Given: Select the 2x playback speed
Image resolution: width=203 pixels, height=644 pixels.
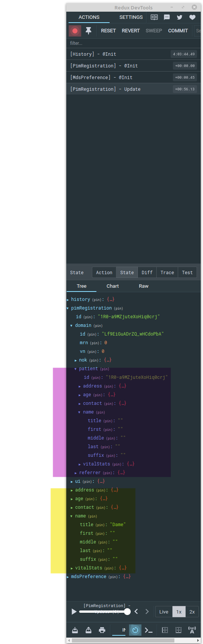Looking at the screenshot, I should pos(192,612).
